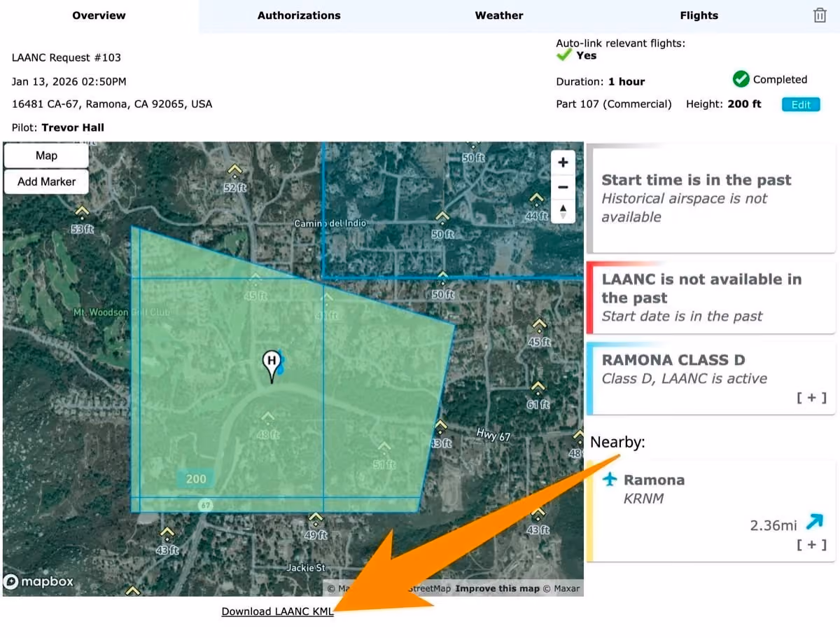Screen dimensions: 840x638
Task: Click the 61 ft elevation marker
Action: [x=538, y=396]
